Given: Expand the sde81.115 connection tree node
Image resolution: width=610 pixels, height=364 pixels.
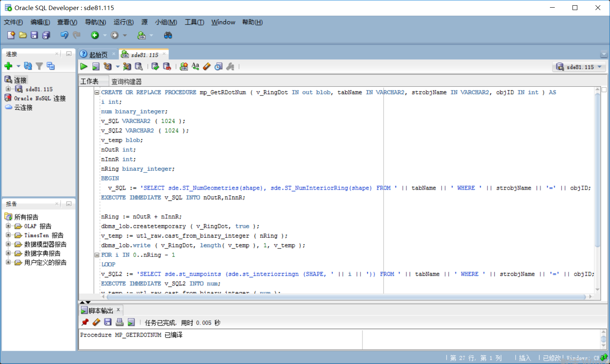Looking at the screenshot, I should click(x=8, y=89).
